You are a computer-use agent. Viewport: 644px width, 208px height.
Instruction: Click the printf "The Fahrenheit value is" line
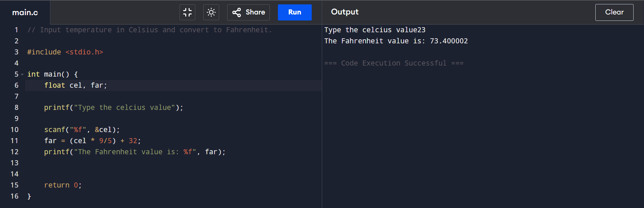(135, 152)
